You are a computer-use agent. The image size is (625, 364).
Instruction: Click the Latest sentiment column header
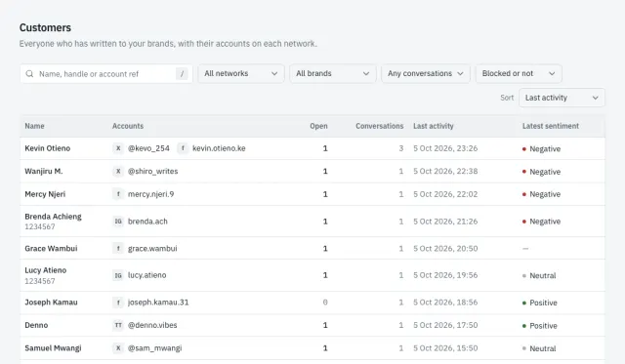click(551, 126)
